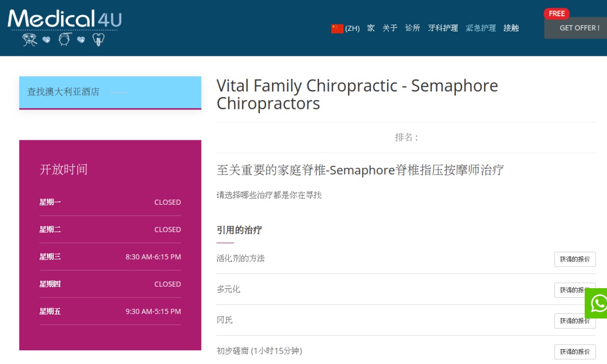Open the 牙科护理 dental care menu
Image resolution: width=607 pixels, height=364 pixels.
[x=443, y=28]
